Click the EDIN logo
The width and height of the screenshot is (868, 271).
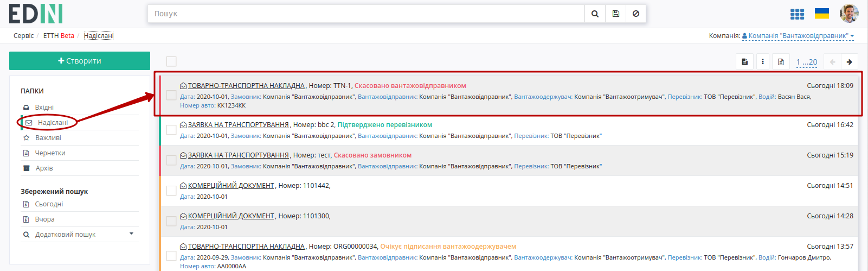pos(36,14)
